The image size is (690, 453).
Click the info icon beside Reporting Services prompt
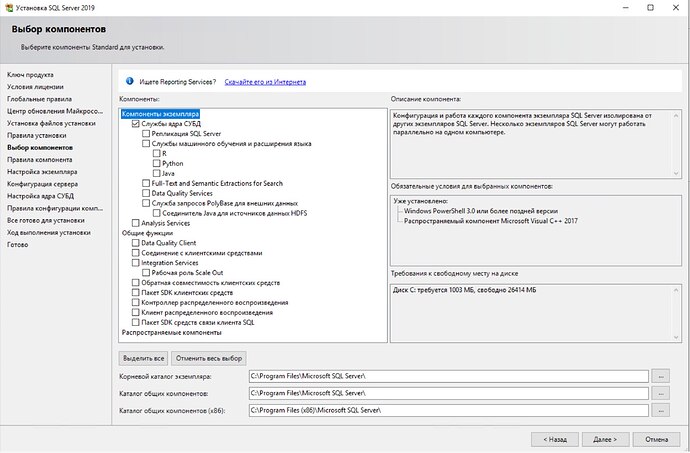pyautogui.click(x=128, y=82)
